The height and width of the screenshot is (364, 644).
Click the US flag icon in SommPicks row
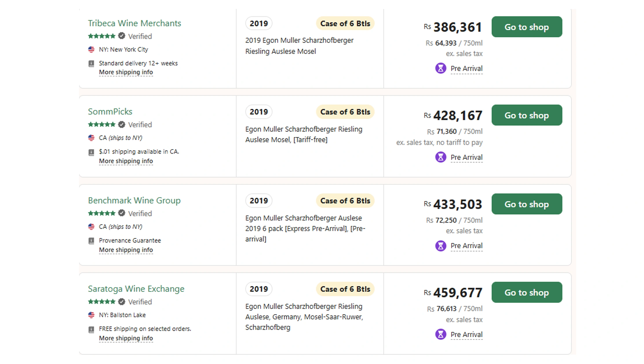tap(91, 138)
